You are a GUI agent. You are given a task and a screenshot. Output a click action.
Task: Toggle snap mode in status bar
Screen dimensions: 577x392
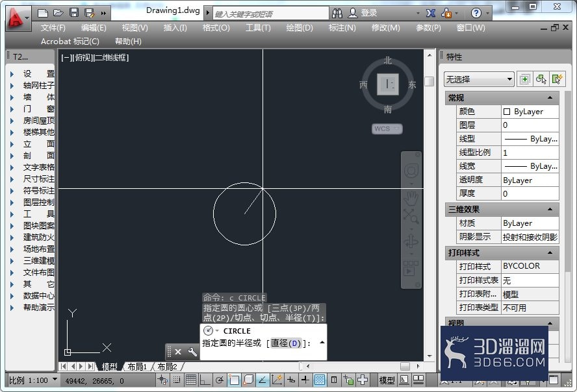(x=177, y=380)
